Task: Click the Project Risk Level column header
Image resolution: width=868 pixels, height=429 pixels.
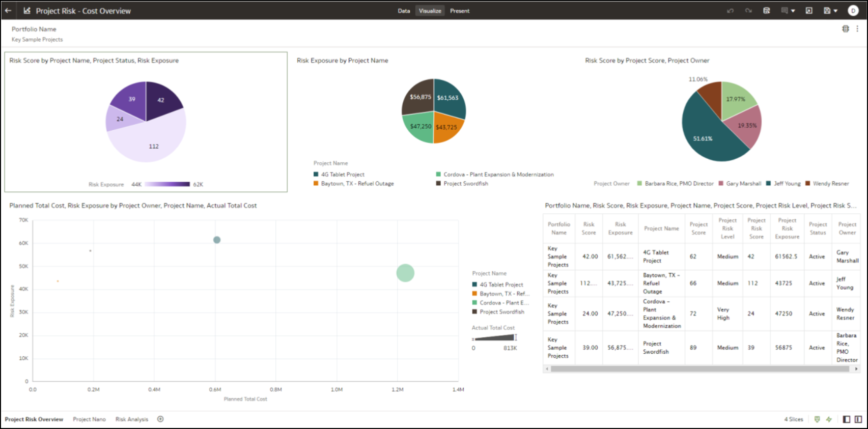Action: (x=727, y=228)
